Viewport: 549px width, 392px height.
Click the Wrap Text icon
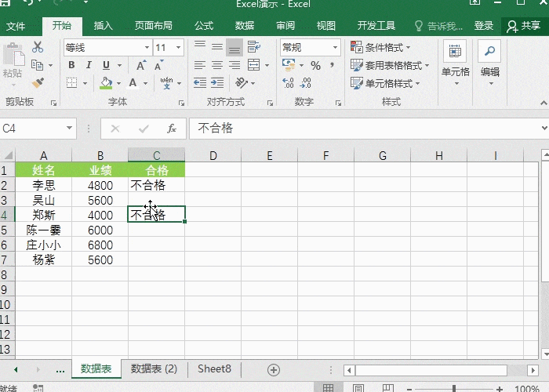pos(253,47)
